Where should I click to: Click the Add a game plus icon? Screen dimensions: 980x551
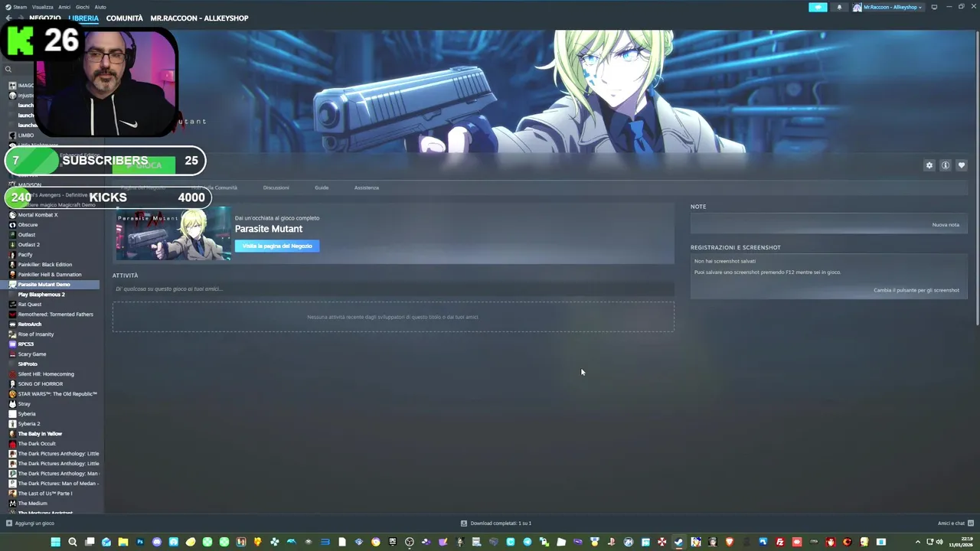[9, 523]
